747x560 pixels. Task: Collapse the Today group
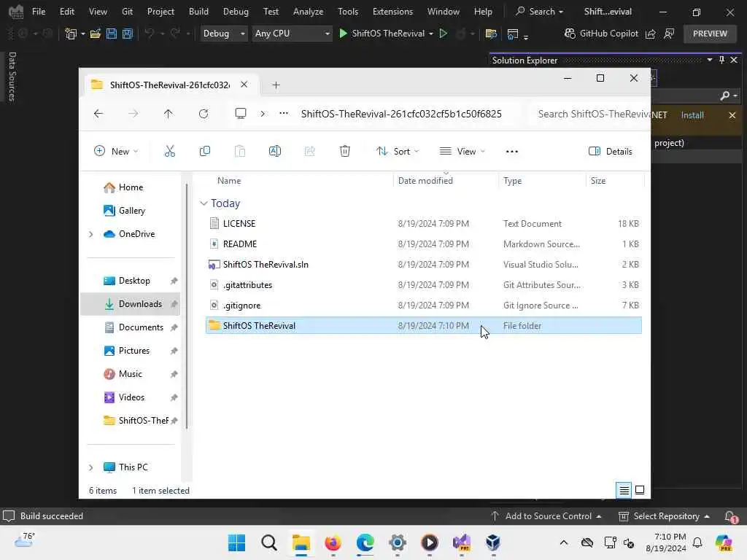coord(204,203)
